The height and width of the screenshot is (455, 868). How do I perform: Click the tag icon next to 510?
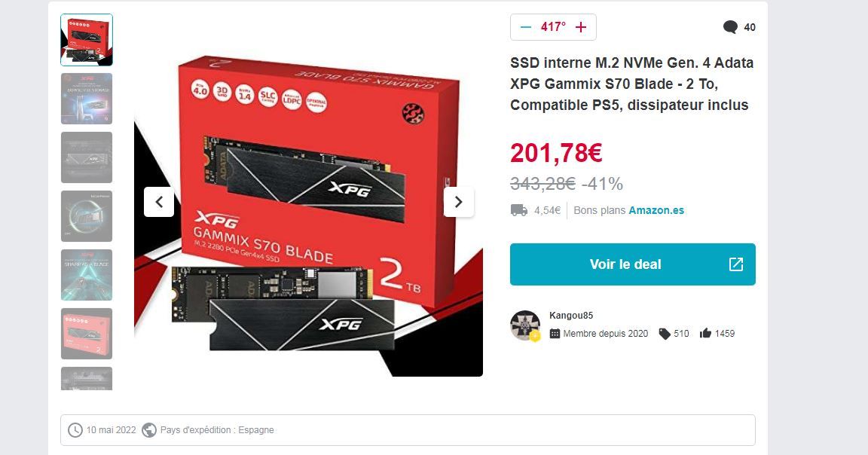click(665, 333)
